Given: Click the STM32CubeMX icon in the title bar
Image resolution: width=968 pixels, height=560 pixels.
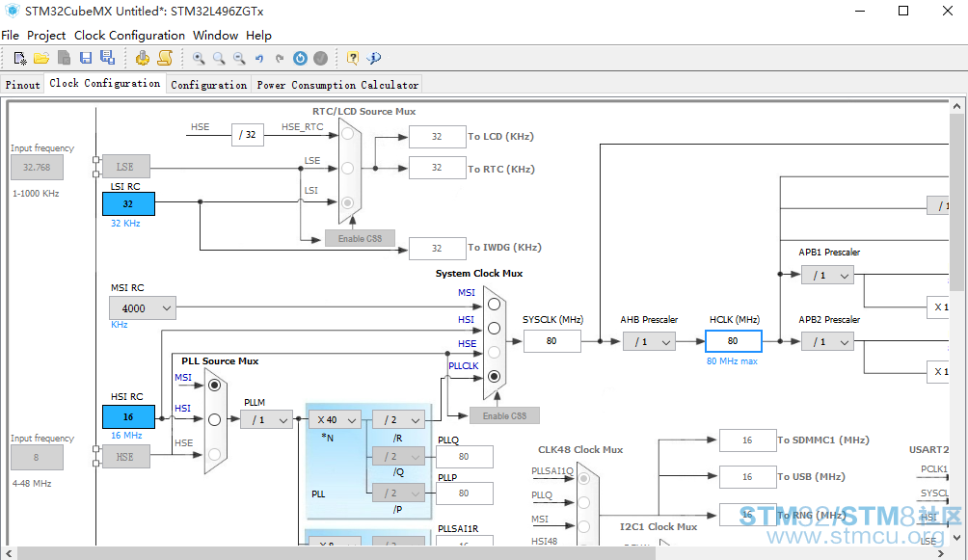Looking at the screenshot, I should click(13, 11).
